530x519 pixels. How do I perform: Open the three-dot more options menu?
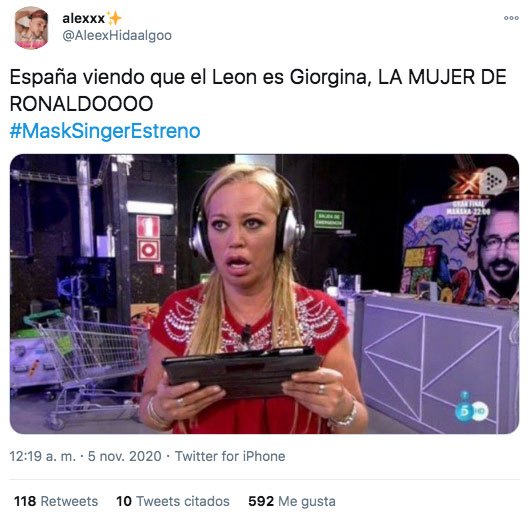coord(511,18)
